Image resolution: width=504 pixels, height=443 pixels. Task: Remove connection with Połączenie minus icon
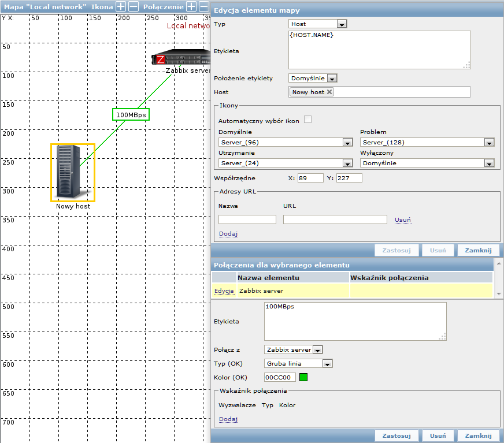click(204, 6)
